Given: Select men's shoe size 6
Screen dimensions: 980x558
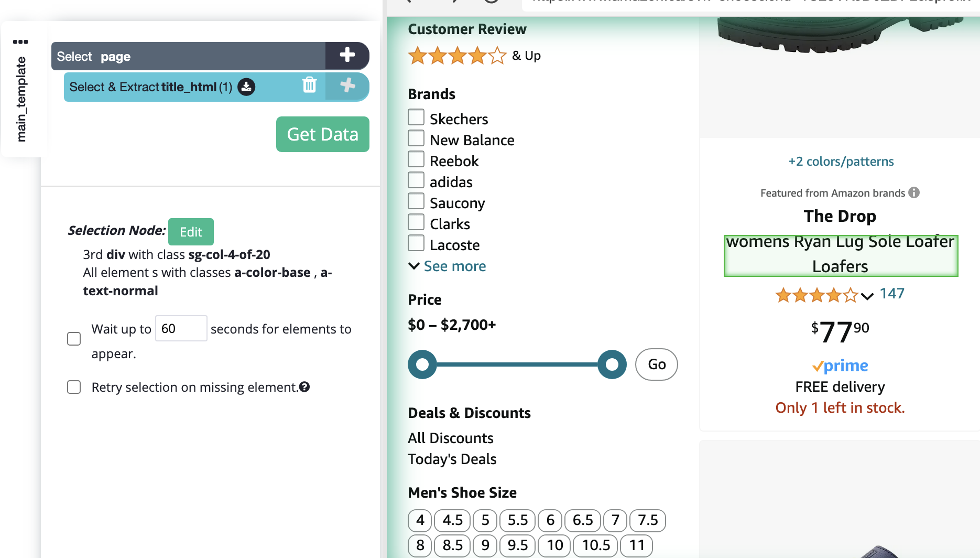Looking at the screenshot, I should tap(550, 520).
